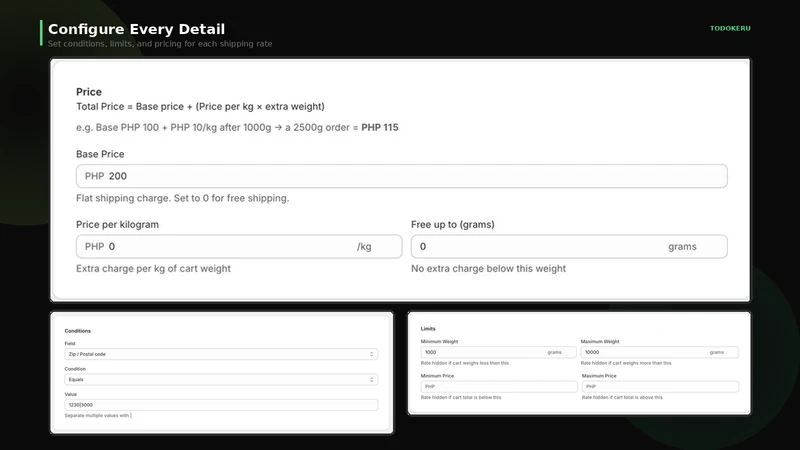Click 'Rate hidden if cart total is above this'
This screenshot has height=450, width=800.
click(x=622, y=397)
